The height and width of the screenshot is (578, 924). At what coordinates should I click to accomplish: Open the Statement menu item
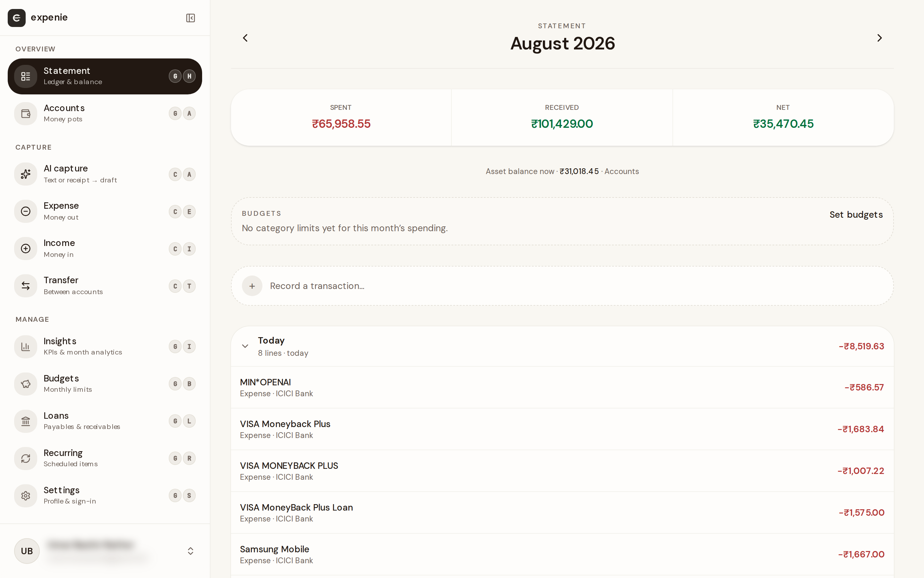point(105,76)
